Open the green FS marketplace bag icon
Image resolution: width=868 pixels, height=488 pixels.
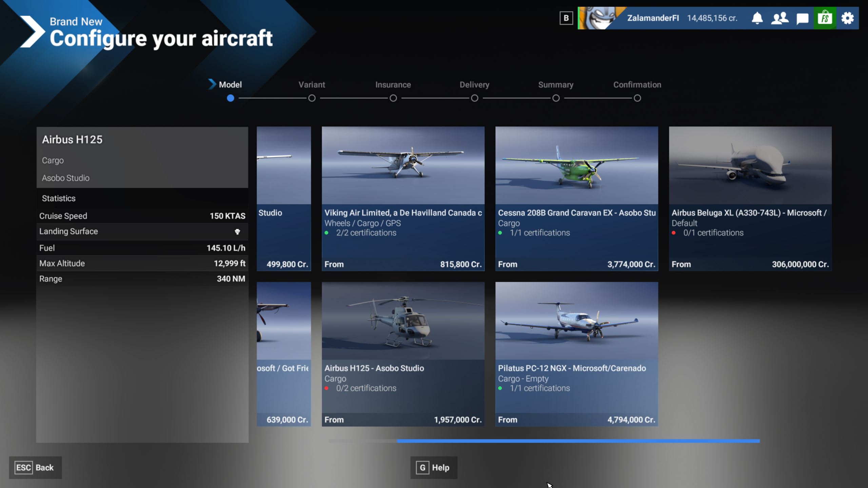pyautogui.click(x=825, y=18)
